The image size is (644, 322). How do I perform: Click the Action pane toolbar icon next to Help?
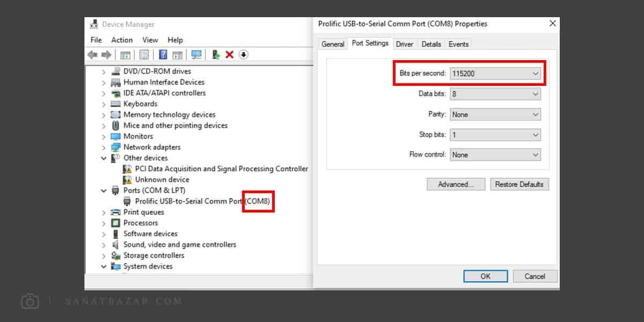177,55
